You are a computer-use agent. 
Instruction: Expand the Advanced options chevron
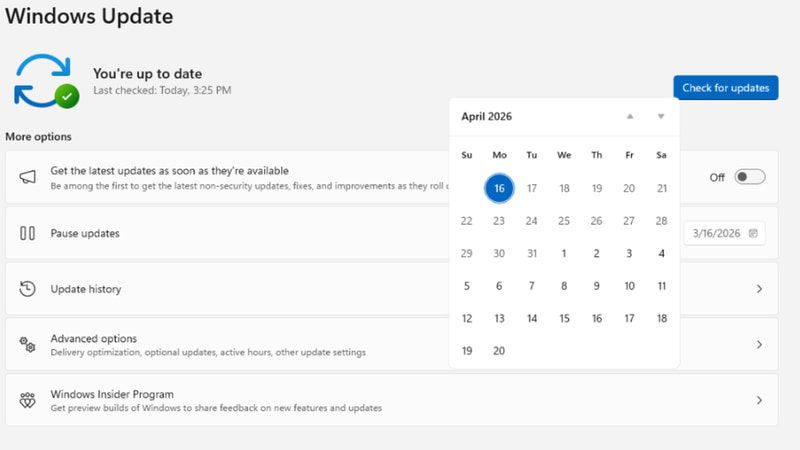point(759,344)
